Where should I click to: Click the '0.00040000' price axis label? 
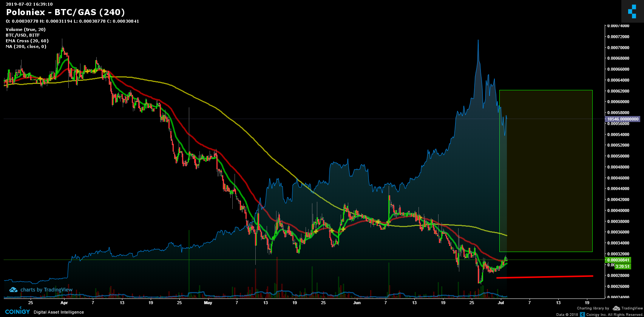(618, 210)
